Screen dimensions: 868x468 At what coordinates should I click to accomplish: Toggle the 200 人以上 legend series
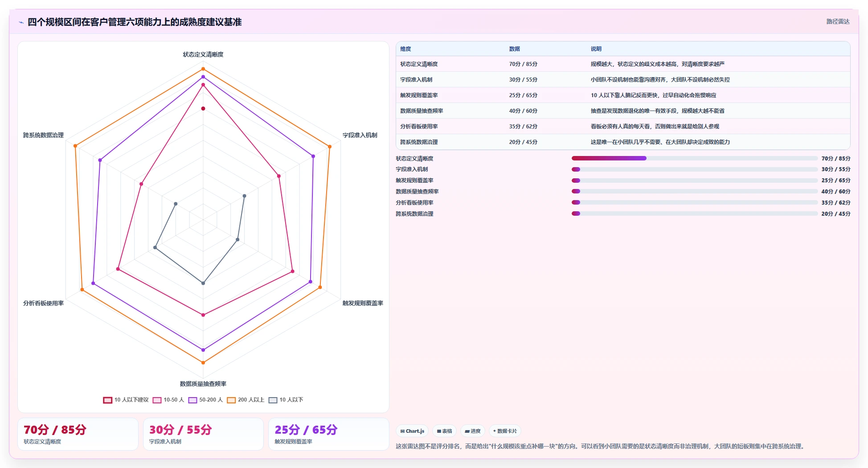246,400
